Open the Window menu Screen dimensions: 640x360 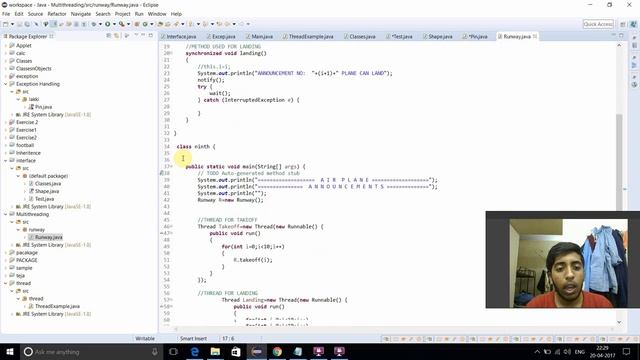(157, 14)
